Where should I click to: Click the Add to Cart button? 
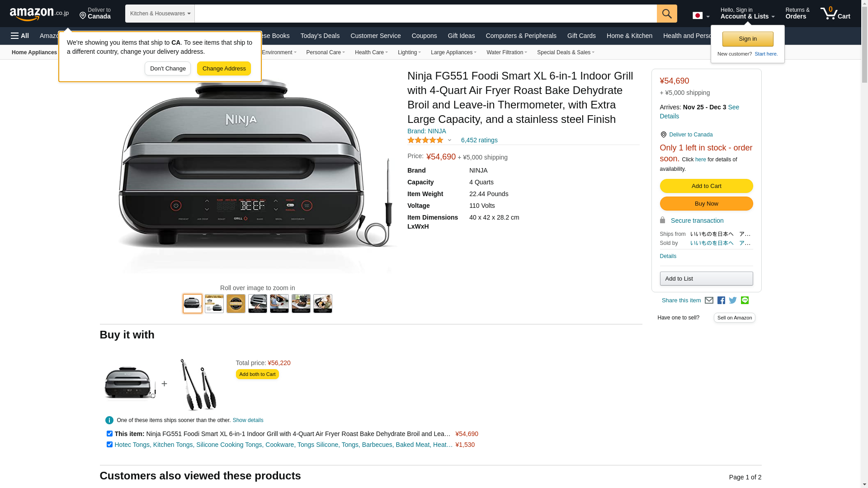(x=706, y=186)
